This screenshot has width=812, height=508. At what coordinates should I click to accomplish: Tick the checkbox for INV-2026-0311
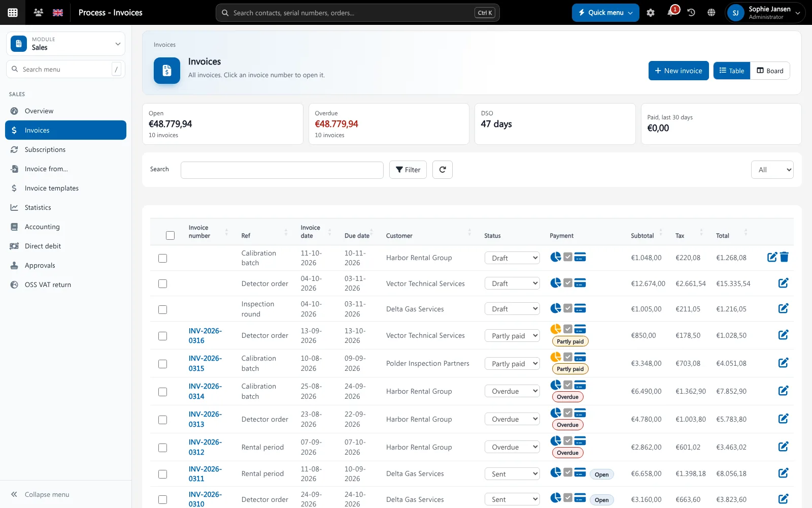[x=162, y=474]
